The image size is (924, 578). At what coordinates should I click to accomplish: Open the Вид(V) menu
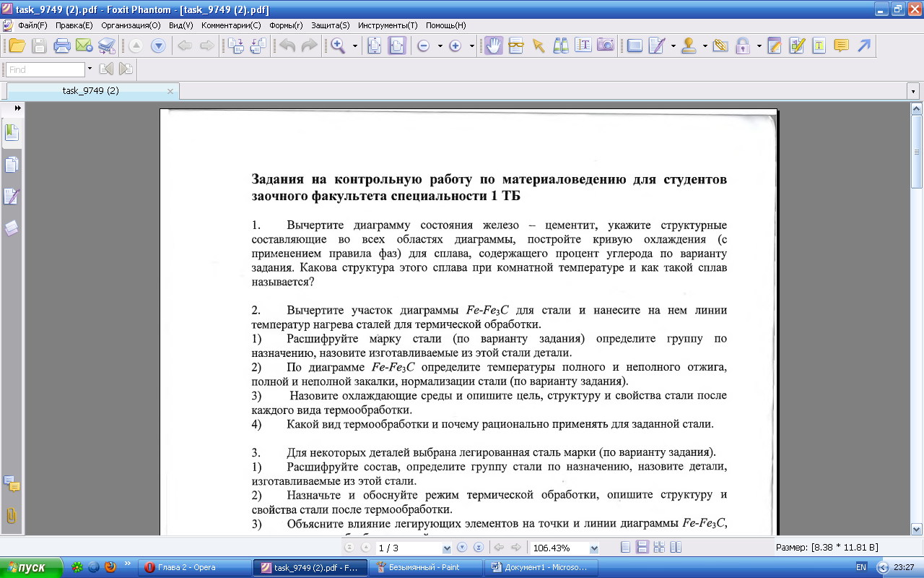tap(180, 25)
